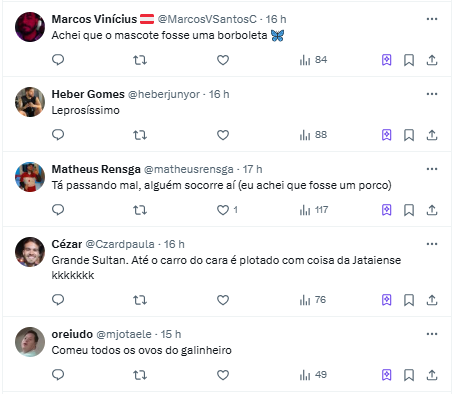View analytics showing 117 views
This screenshot has height=394, width=458.
314,210
